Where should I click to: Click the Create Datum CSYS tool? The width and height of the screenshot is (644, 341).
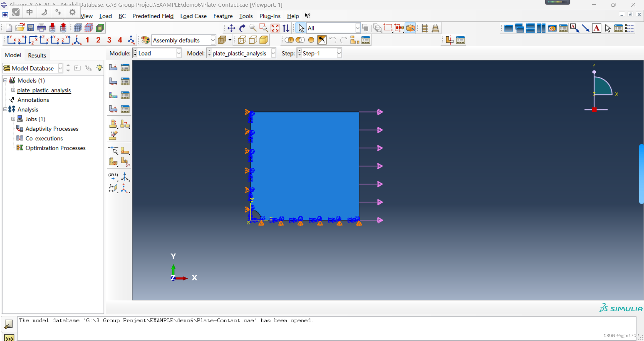pyautogui.click(x=125, y=177)
